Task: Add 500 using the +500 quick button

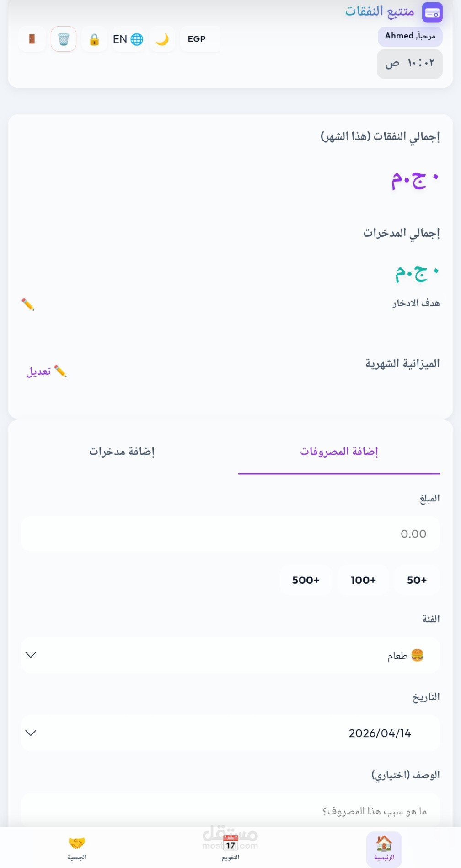Action: tap(306, 580)
